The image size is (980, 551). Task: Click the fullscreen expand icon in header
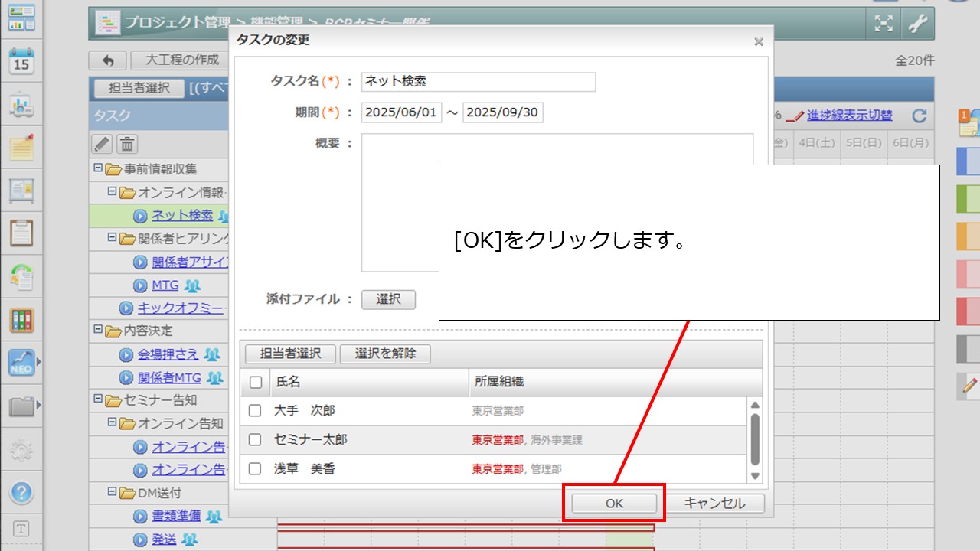[884, 24]
